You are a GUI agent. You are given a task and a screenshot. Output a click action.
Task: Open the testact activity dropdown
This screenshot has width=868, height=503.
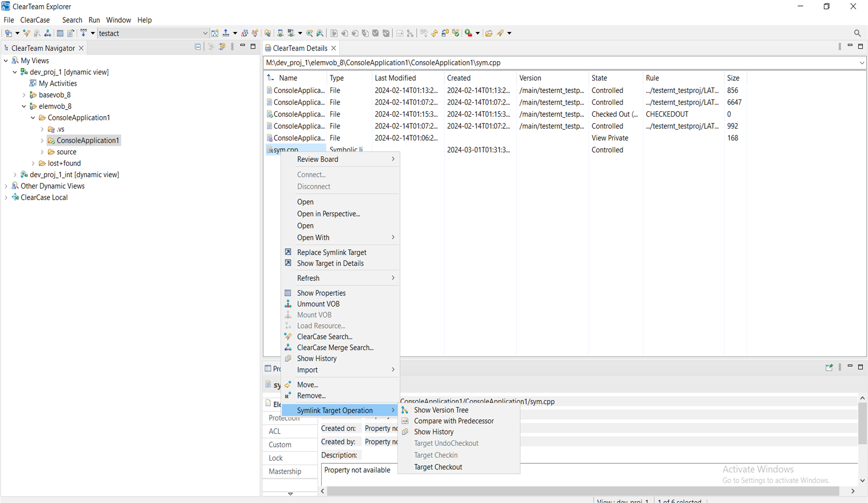coord(205,34)
